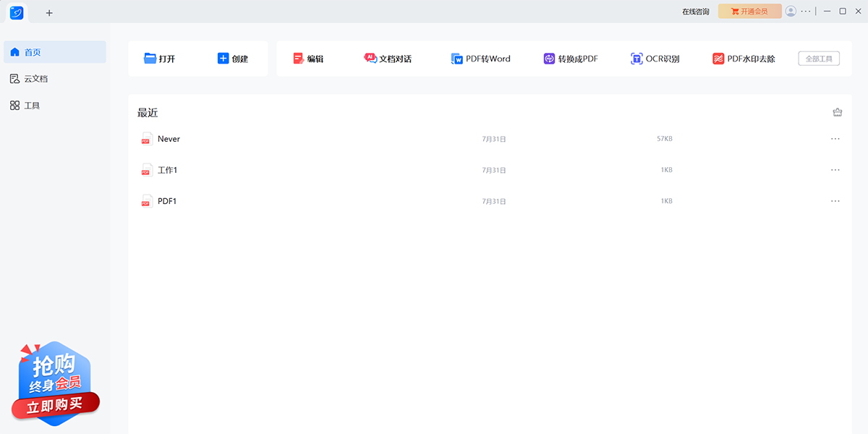The height and width of the screenshot is (434, 868).
Task: Click the 立即购买 lifetime membership banner
Action: 55,406
